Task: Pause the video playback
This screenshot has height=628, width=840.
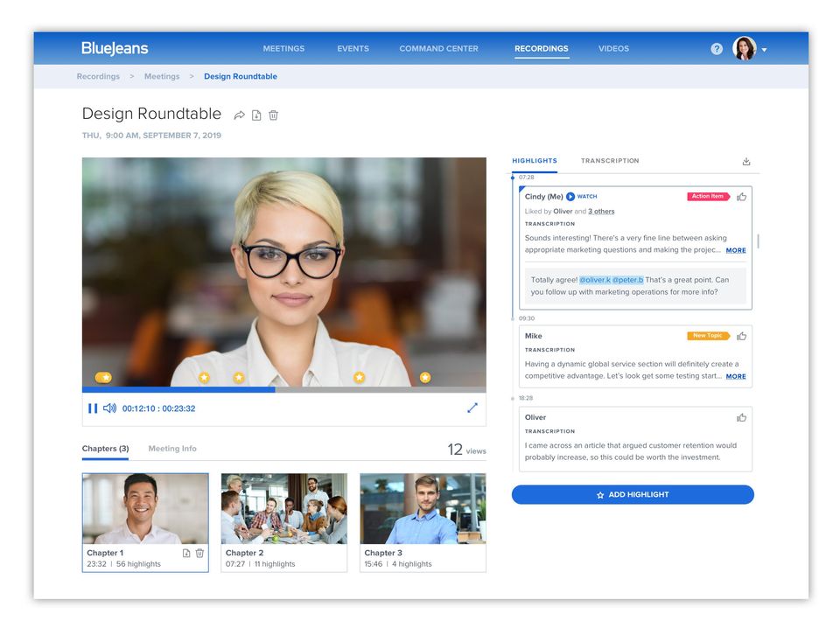Action: (93, 408)
